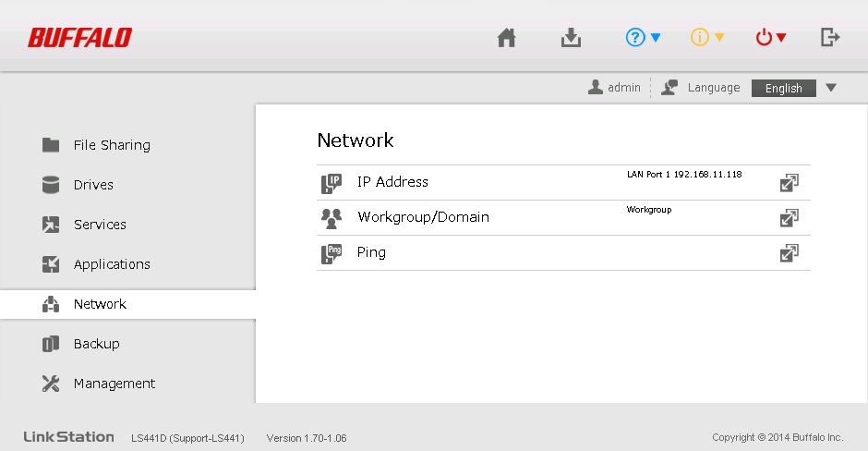Screen dimensions: 868x451
Task: Open the yellow information notices dropdown
Action: 707,38
